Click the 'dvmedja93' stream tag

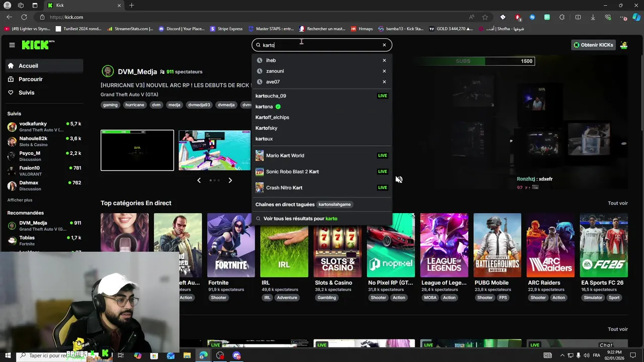point(199,105)
